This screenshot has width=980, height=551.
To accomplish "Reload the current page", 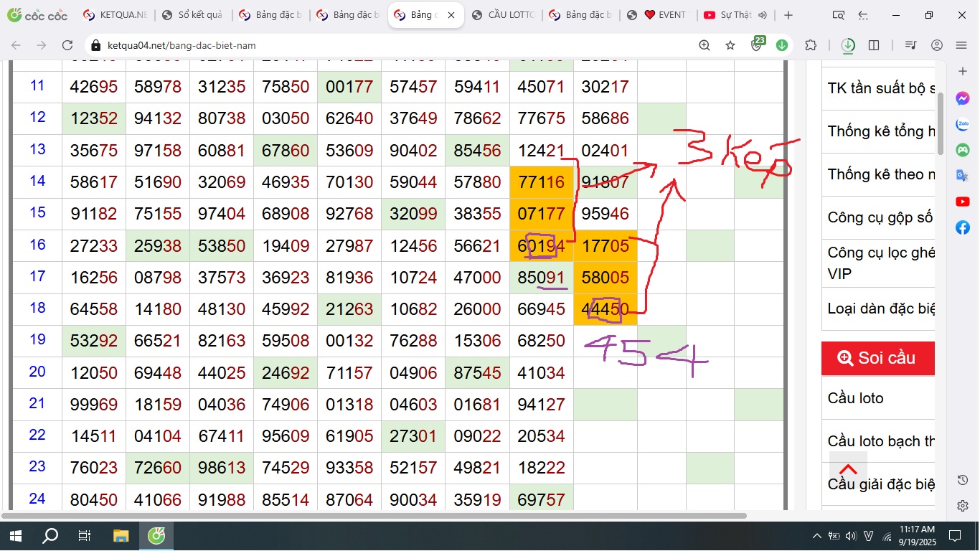I will [x=67, y=45].
